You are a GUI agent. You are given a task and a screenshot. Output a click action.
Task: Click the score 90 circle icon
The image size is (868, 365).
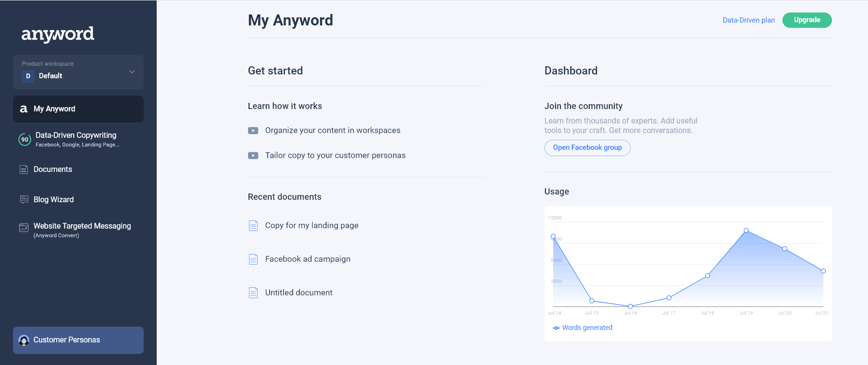(25, 139)
